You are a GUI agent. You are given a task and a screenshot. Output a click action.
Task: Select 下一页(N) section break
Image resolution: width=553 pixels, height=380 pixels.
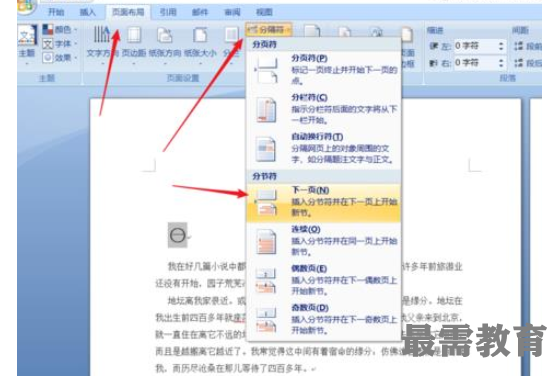[x=324, y=203]
